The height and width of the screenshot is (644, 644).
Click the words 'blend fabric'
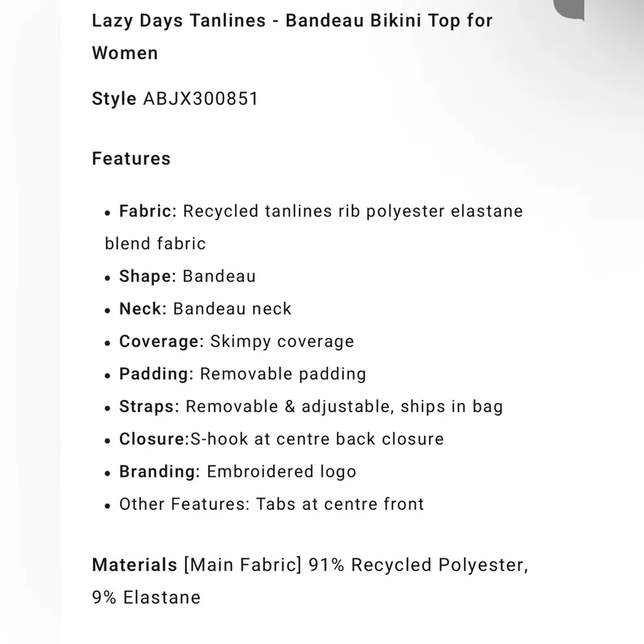(x=155, y=243)
